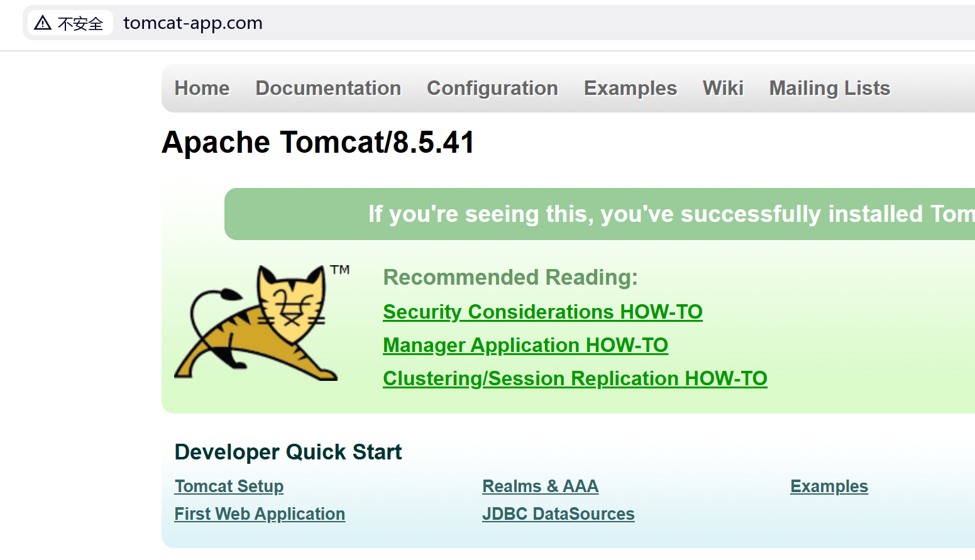
Task: Click the not-secure warning triangle icon
Action: pos(43,23)
